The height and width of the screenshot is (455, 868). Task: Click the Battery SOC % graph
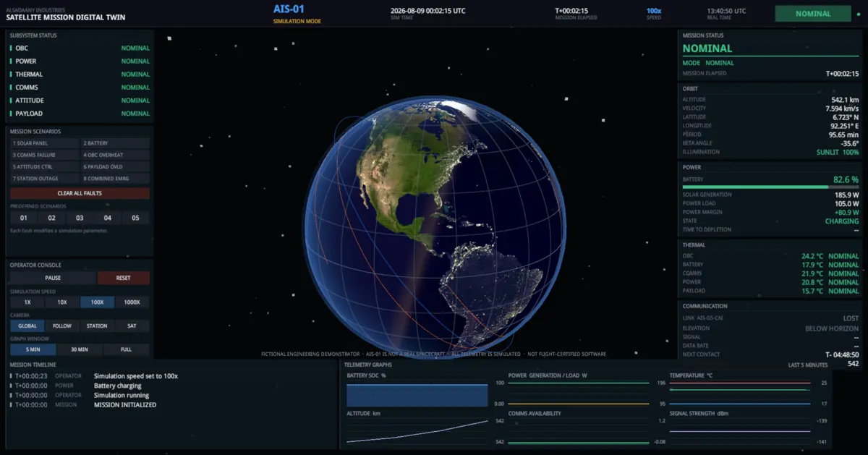click(417, 395)
